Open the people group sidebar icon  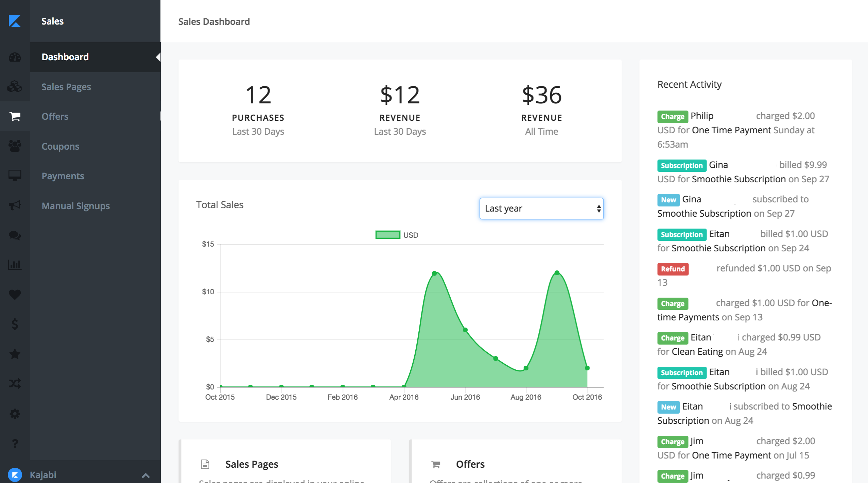click(x=15, y=146)
